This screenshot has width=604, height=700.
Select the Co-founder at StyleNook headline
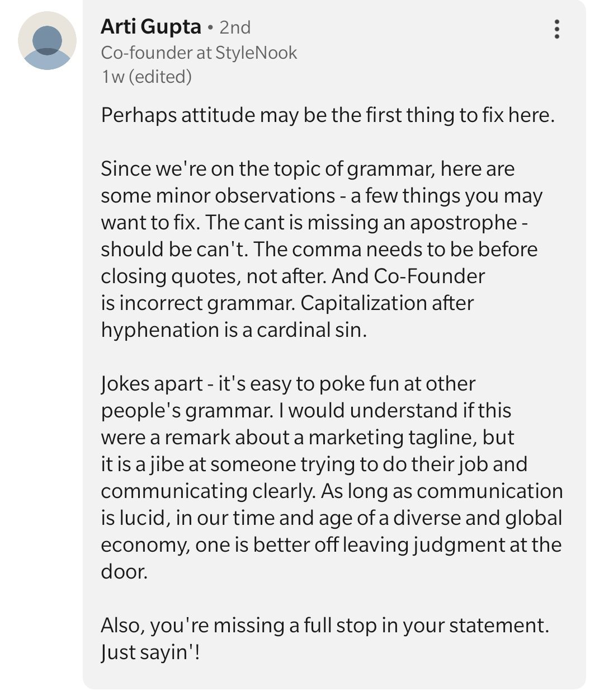(199, 53)
